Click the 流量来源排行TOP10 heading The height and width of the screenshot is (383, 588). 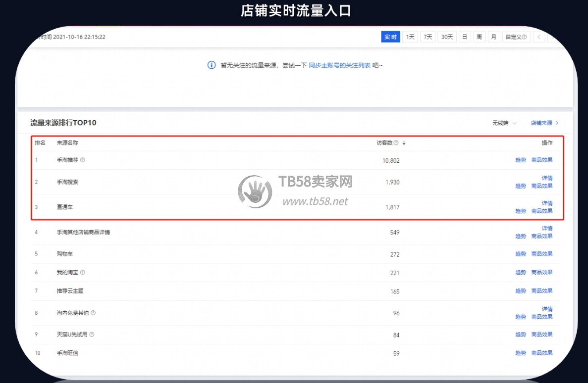(x=63, y=123)
